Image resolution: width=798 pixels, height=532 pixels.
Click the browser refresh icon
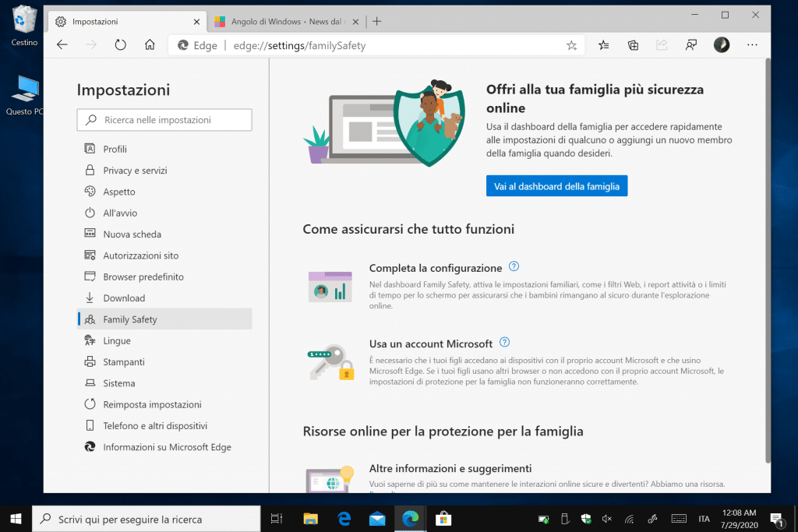(x=120, y=45)
